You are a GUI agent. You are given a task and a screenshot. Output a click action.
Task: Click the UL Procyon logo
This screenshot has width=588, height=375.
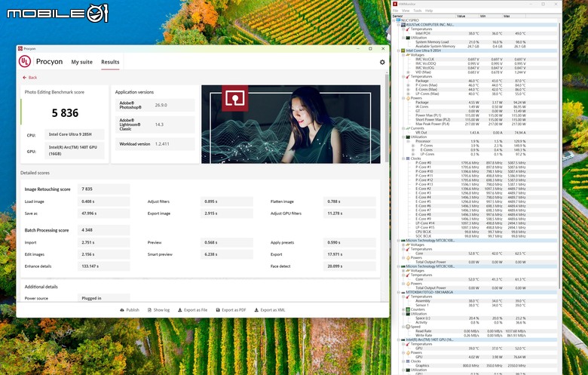click(25, 62)
